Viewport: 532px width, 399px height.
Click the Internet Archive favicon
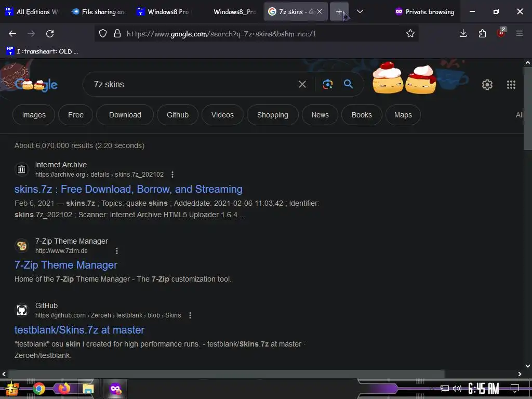tap(22, 169)
